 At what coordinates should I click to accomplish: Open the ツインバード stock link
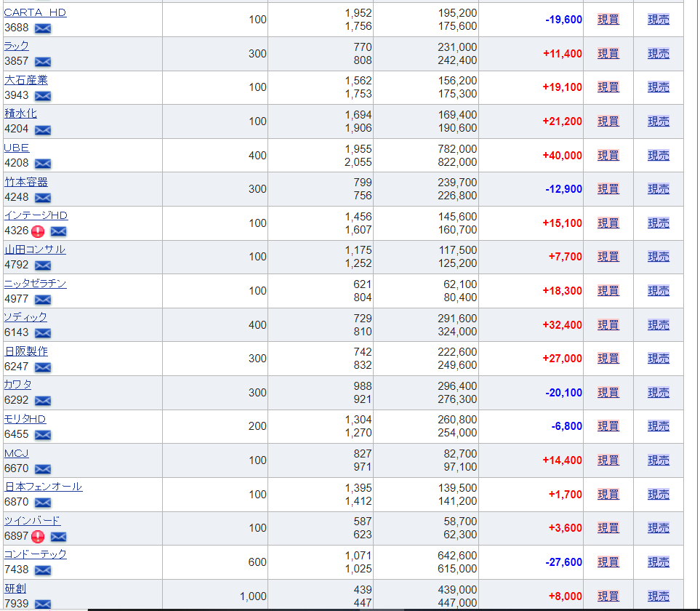32,521
